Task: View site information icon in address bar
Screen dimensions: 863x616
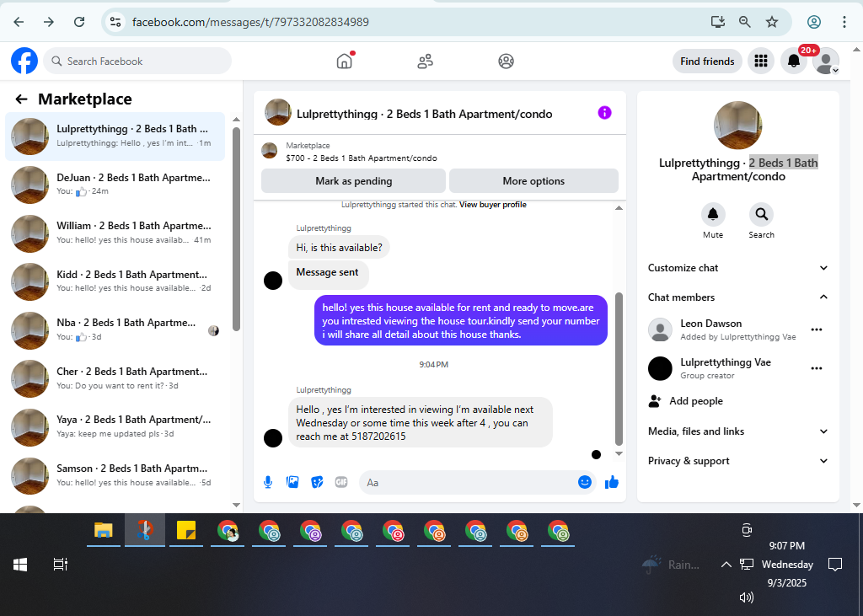Action: pos(115,22)
